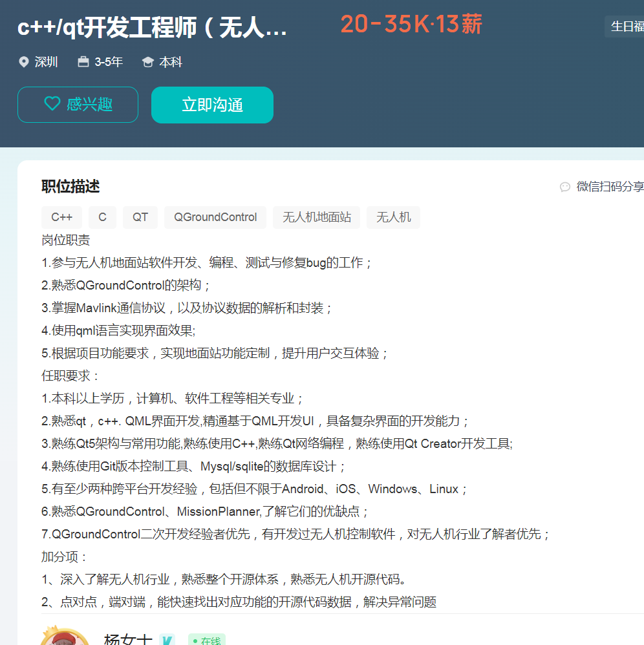This screenshot has height=645, width=644.
Task: Click the line mentioning Mavlink通信协议
Action: click(188, 308)
